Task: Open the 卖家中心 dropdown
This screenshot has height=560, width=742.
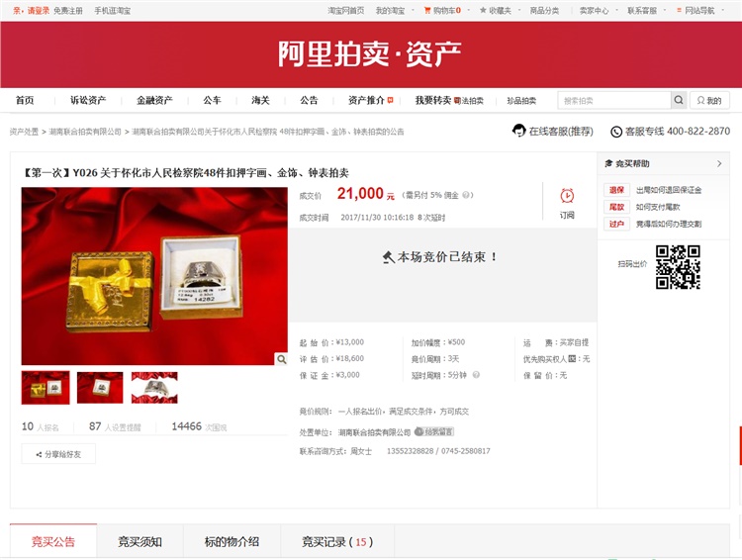Action: coord(599,11)
